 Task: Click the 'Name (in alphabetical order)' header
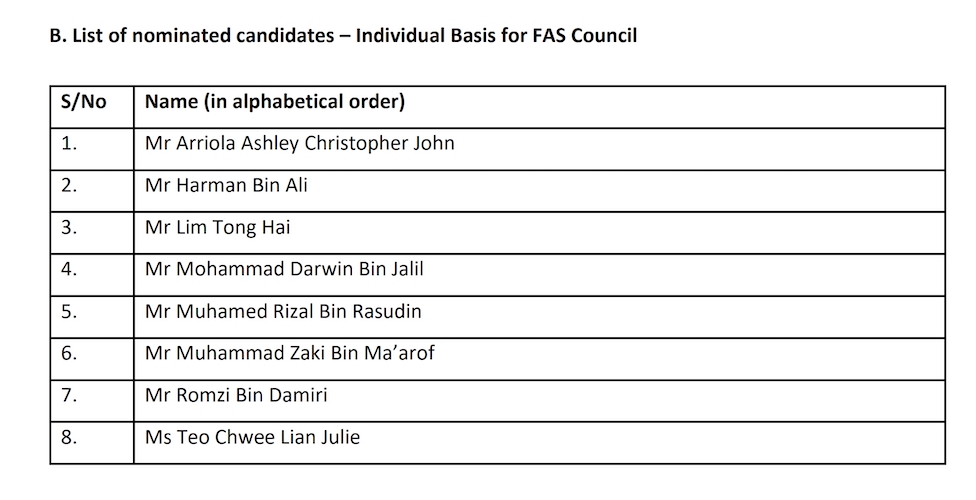(x=274, y=102)
